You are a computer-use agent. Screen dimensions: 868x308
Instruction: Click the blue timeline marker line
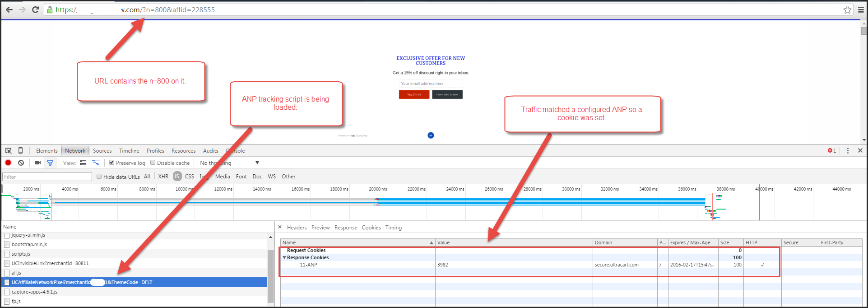[x=759, y=202]
